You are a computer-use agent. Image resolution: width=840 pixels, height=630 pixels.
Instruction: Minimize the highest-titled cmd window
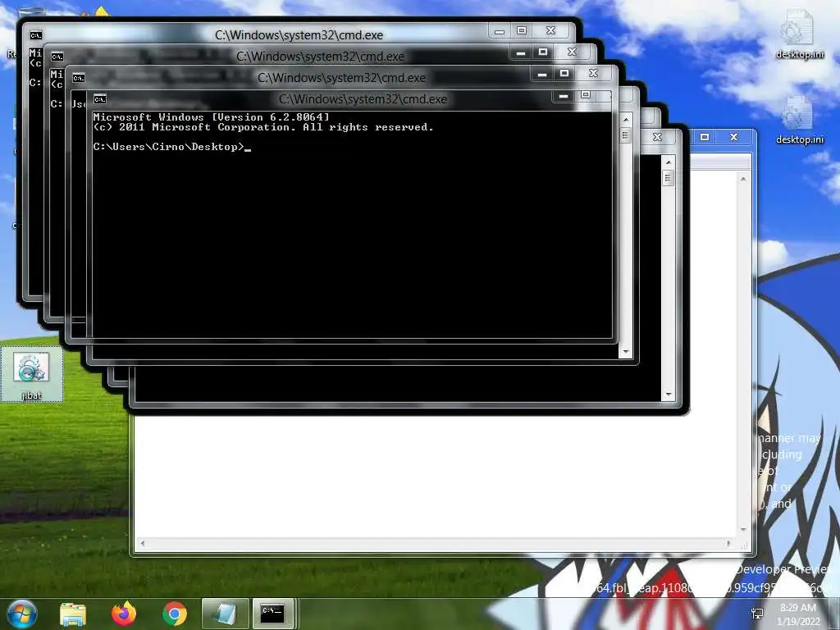click(x=500, y=31)
